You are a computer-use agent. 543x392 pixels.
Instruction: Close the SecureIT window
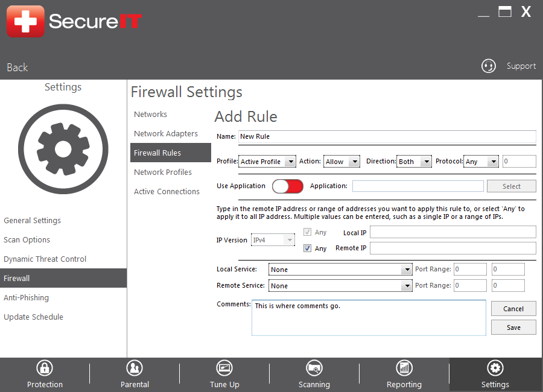[526, 12]
